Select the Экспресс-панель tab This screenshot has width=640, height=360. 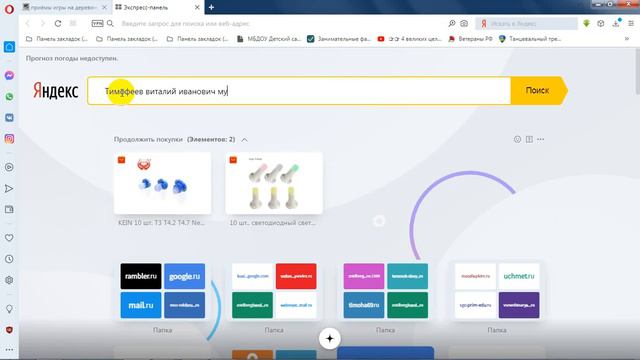coord(153,7)
